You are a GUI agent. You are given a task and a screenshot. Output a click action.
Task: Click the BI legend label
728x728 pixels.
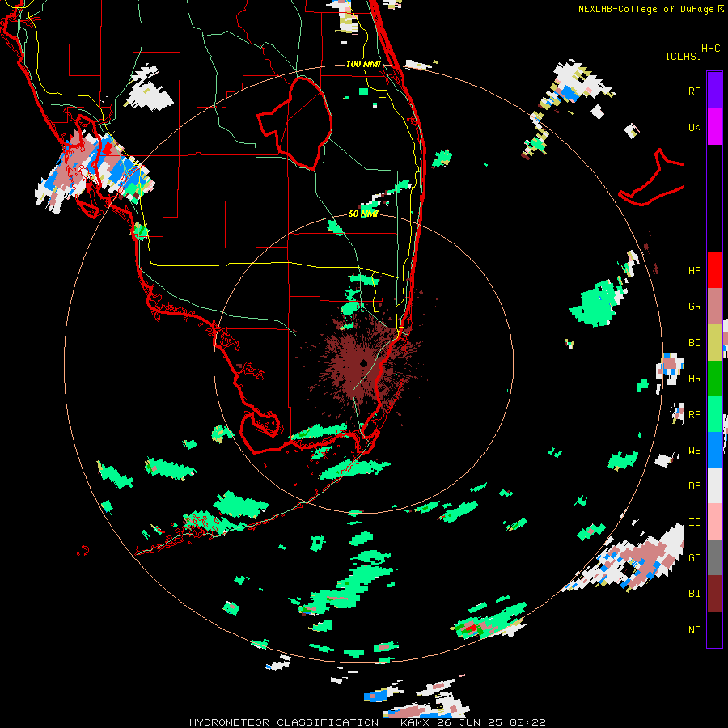(694, 594)
